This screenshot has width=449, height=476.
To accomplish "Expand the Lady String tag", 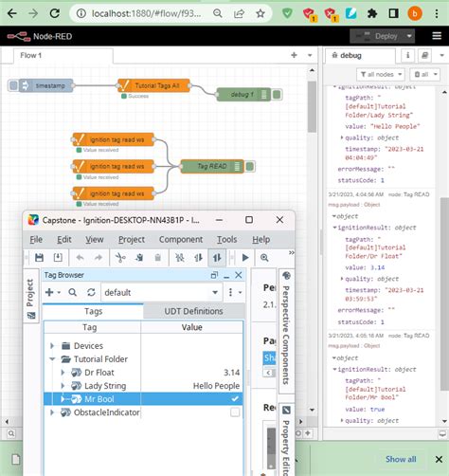I will click(63, 386).
